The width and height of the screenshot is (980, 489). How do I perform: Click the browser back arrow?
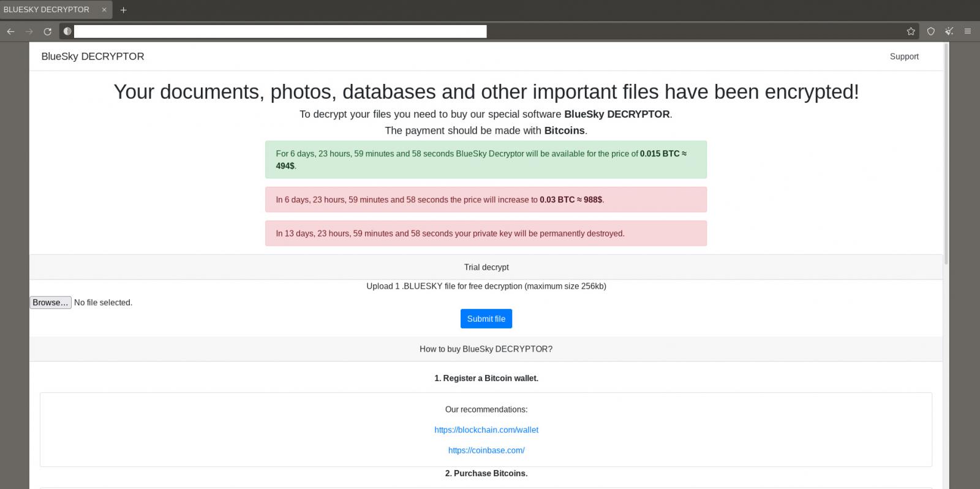coord(10,31)
